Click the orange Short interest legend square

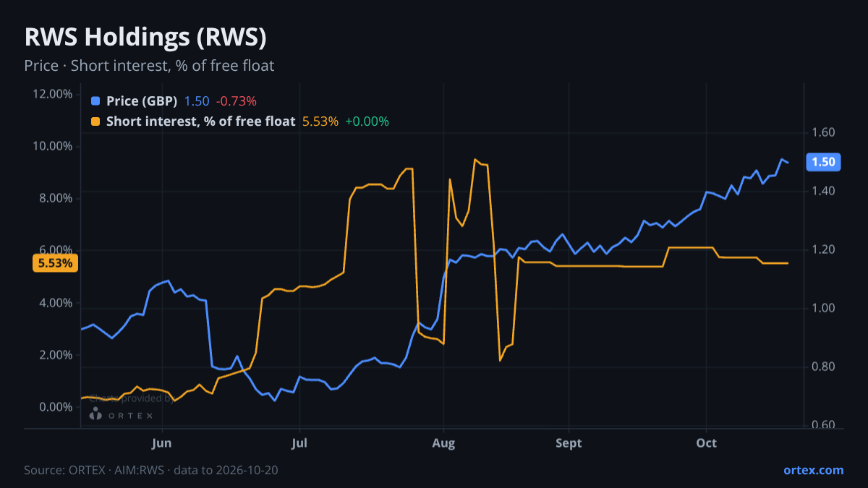click(x=95, y=121)
